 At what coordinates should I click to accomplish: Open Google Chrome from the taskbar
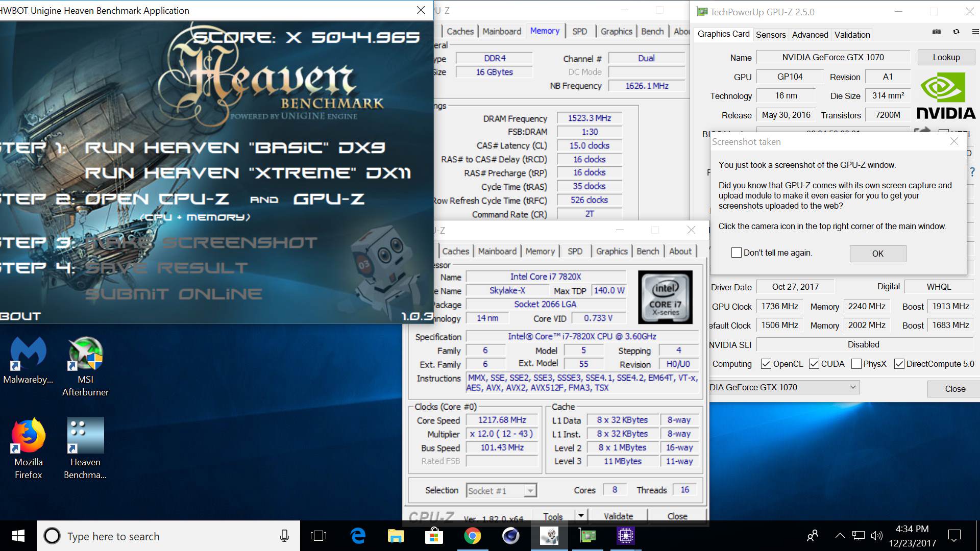(x=473, y=536)
